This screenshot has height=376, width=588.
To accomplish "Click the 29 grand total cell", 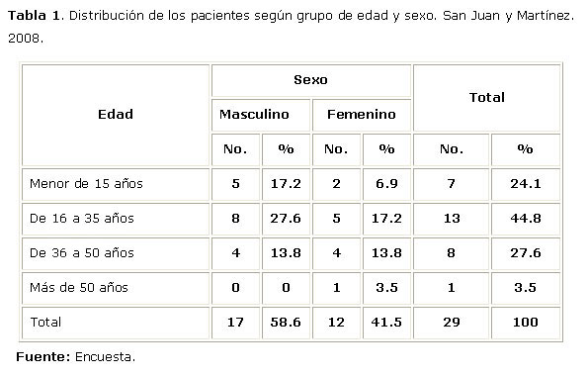I will [452, 323].
